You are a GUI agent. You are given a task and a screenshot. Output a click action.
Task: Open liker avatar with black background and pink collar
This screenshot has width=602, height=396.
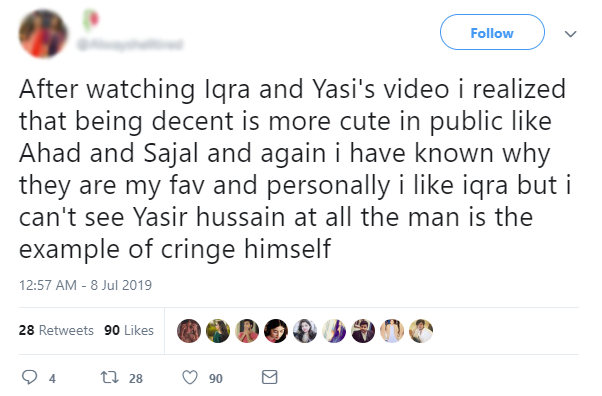pos(276,331)
